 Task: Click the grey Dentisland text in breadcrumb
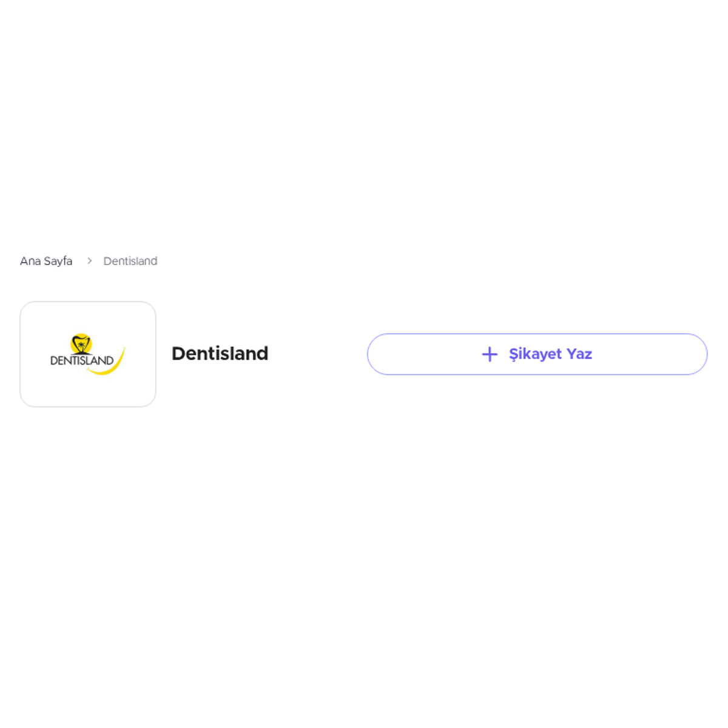point(130,261)
